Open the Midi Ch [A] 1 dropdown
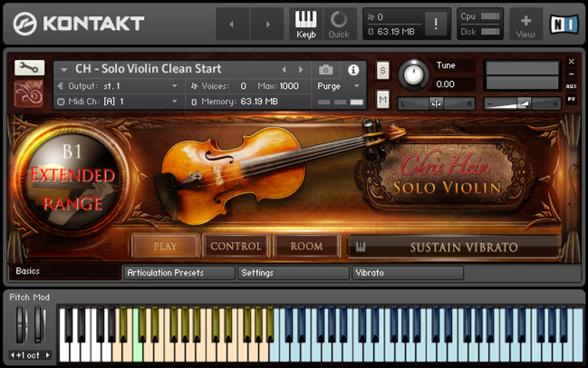 [120, 102]
